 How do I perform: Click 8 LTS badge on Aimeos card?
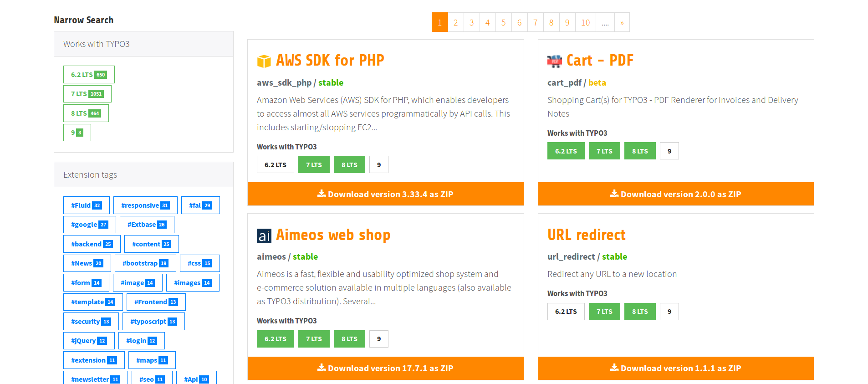349,339
